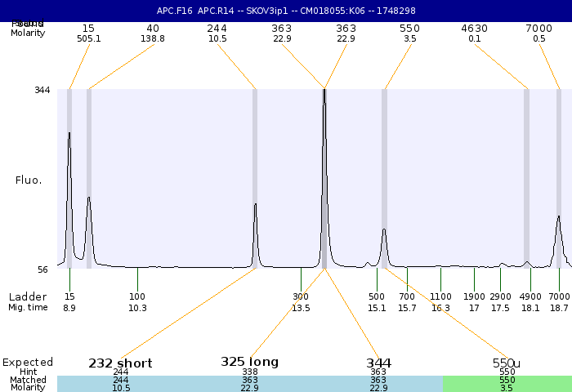Click the expected band label "550u"
Viewport: 572px width, 392px height.
[507, 363]
